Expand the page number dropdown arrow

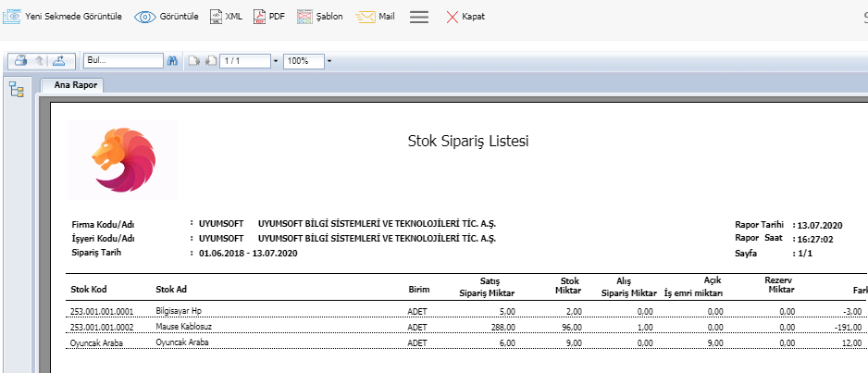(276, 61)
